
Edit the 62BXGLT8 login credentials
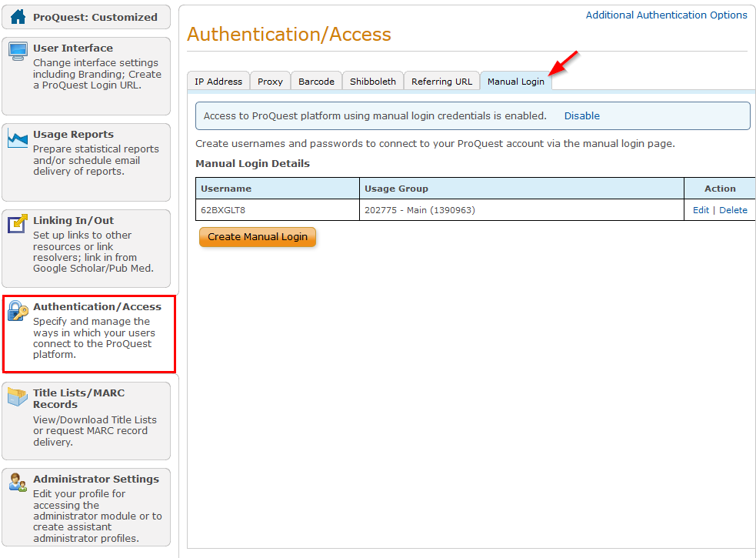pos(701,209)
